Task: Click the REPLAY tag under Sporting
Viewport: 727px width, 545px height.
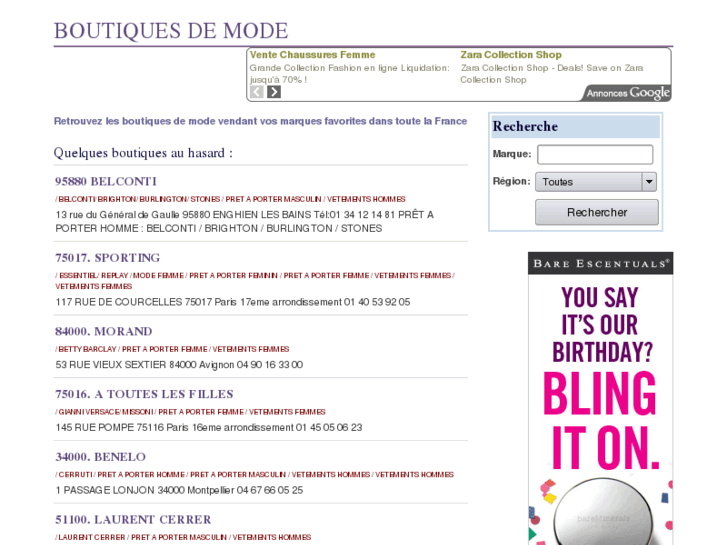Action: tap(114, 276)
